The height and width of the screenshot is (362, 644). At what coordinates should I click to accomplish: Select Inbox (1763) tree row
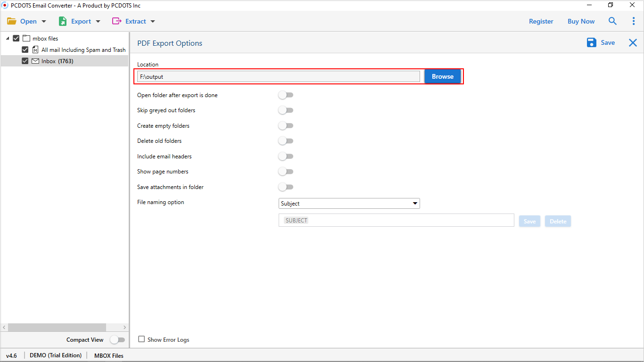point(65,61)
